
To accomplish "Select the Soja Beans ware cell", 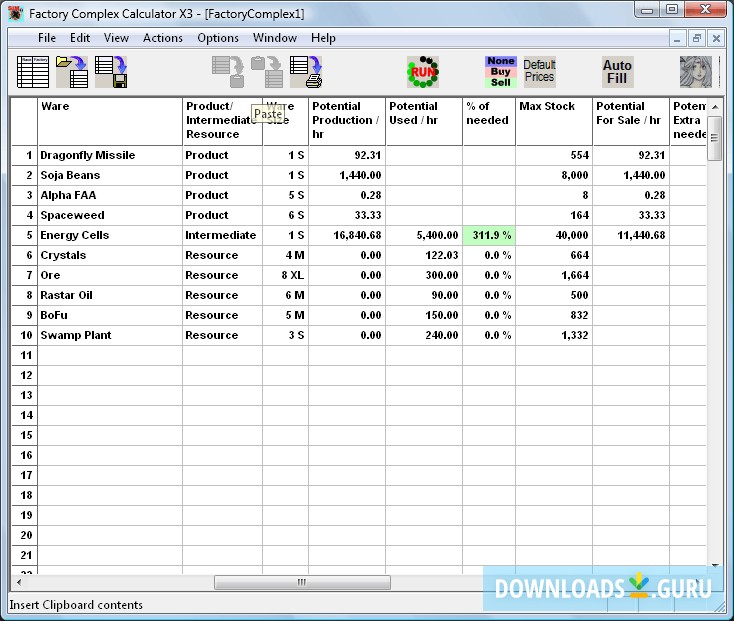I will coord(110,175).
